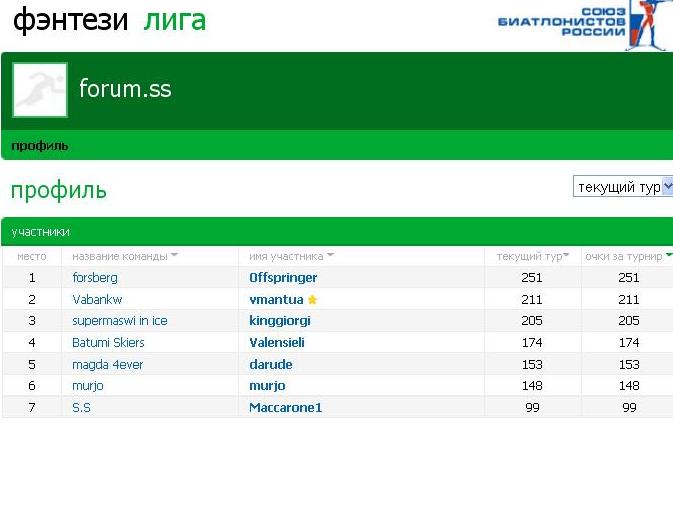Open team 'S.S' link
673x512 pixels.
tap(81, 407)
